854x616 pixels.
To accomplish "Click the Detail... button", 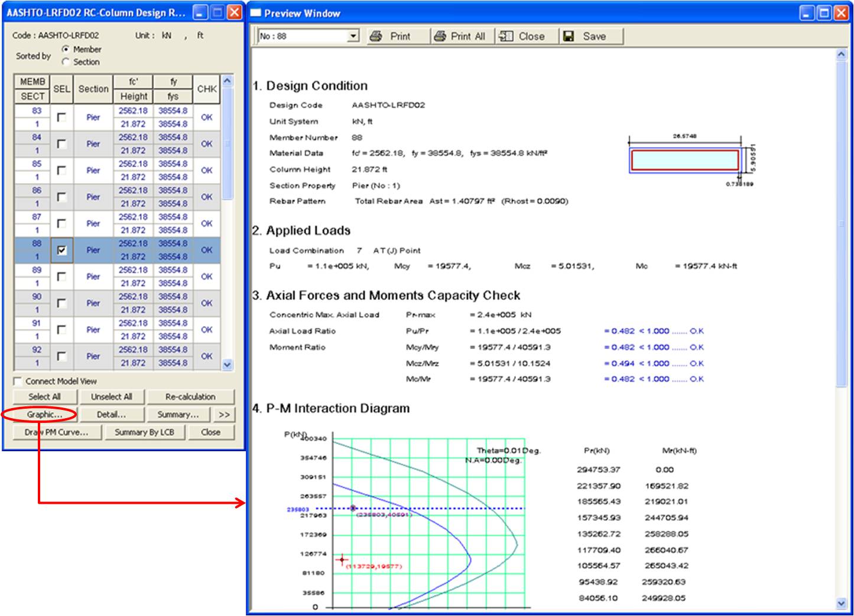I will point(111,415).
